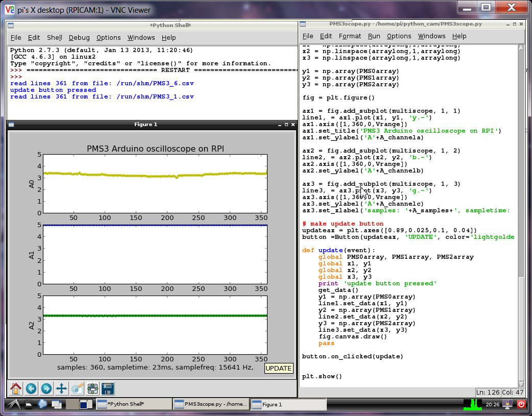Click the red power button in the tray
Image resolution: width=532 pixels, height=416 pixels.
pyautogui.click(x=521, y=404)
